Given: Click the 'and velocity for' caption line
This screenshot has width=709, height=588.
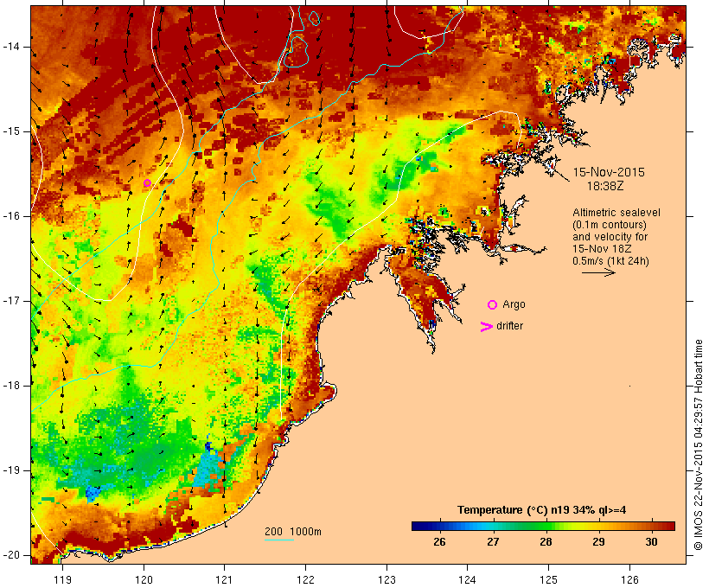Looking at the screenshot, I should [x=610, y=237].
